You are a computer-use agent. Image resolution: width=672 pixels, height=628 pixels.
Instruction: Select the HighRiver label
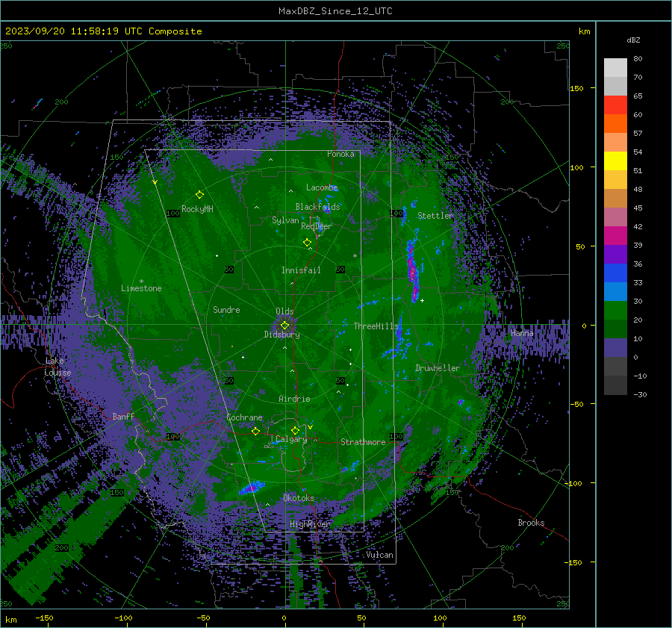310,524
